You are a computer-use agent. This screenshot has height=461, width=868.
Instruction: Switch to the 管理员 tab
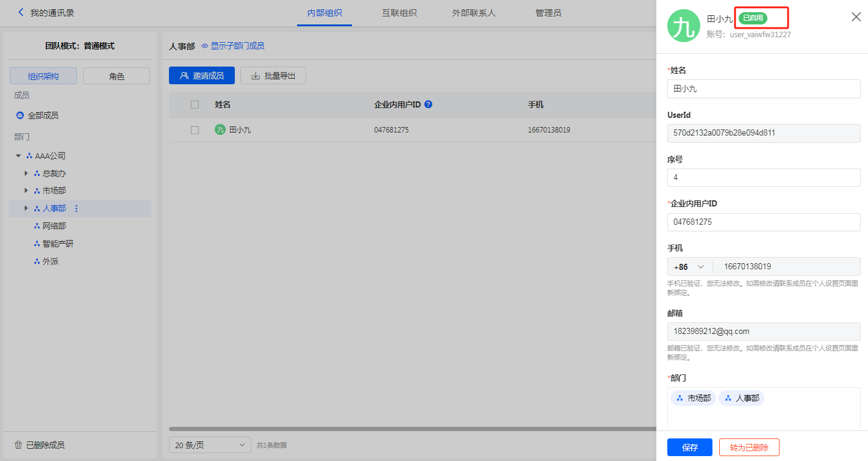click(x=548, y=13)
